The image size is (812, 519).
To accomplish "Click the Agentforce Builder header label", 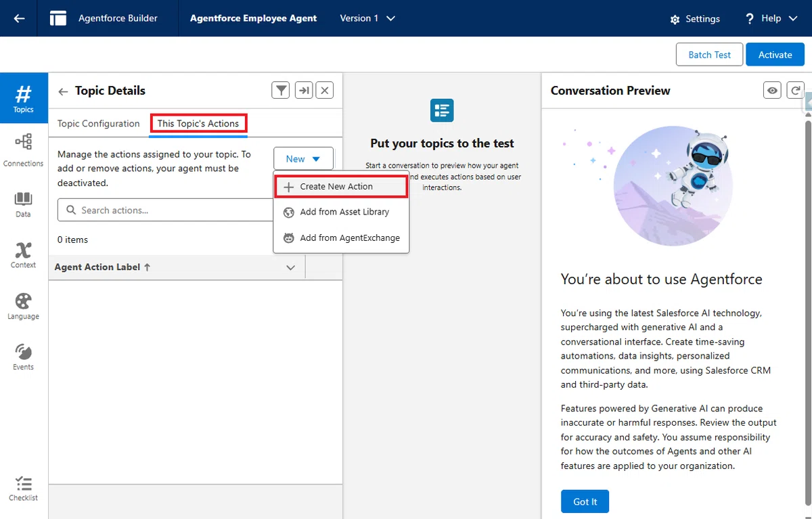I will [118, 18].
